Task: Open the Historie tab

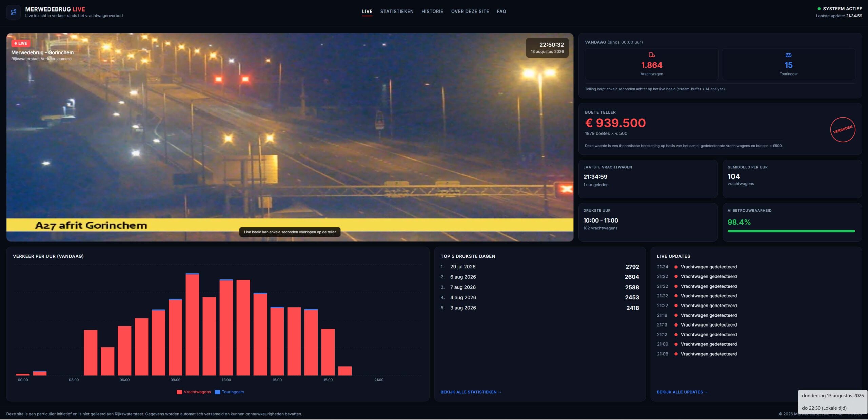Action: [432, 12]
